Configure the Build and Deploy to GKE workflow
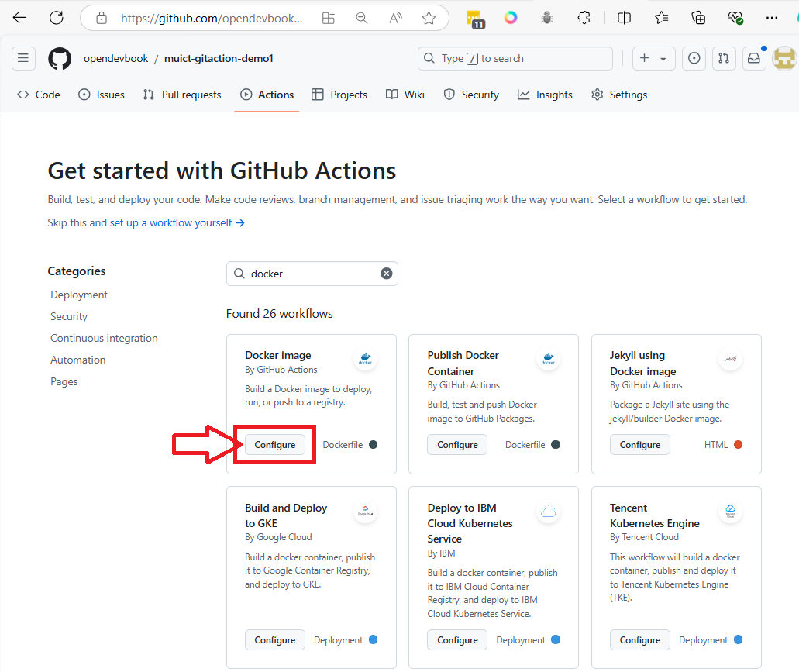The width and height of the screenshot is (799, 672). point(274,640)
